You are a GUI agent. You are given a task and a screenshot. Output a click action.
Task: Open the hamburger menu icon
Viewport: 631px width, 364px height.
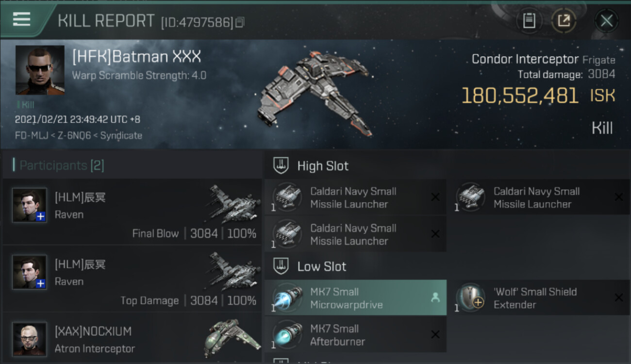pos(21,19)
